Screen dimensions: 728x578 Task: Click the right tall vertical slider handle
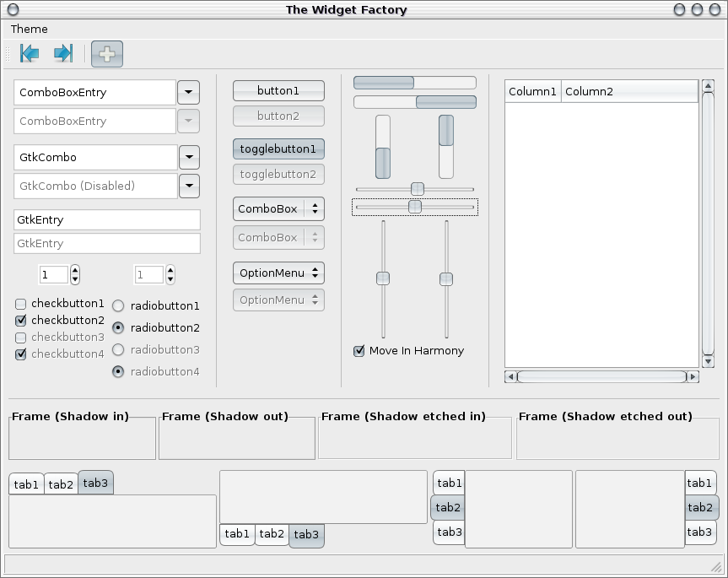pos(446,279)
